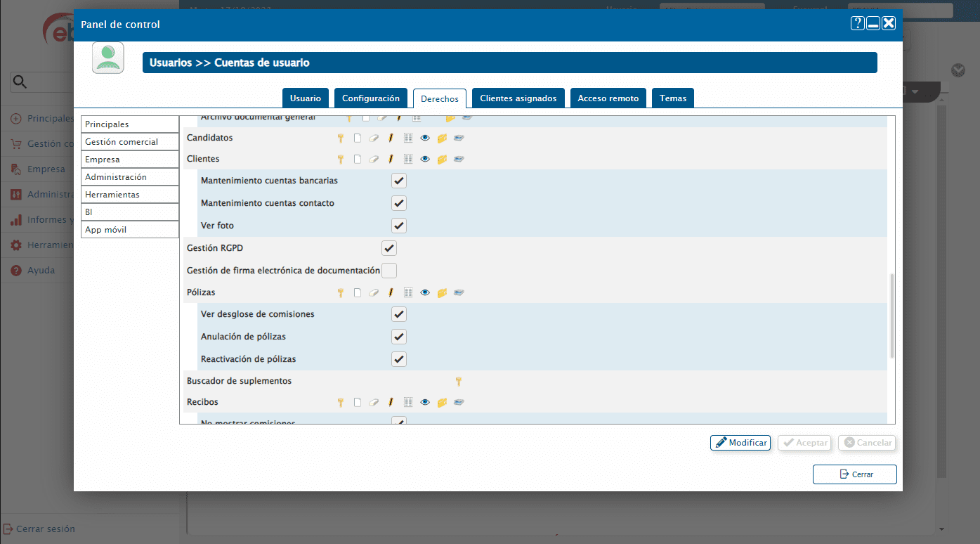
Task: Click the list icon in Candidatos row
Action: click(408, 138)
